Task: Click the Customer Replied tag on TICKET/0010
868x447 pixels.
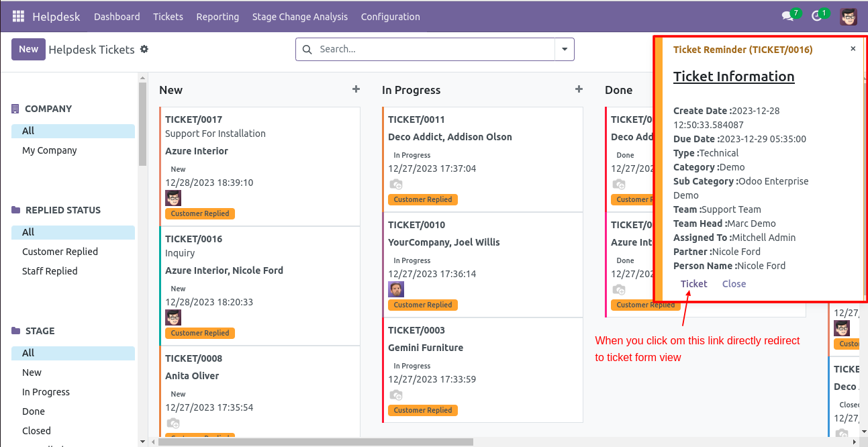Action: (423, 305)
